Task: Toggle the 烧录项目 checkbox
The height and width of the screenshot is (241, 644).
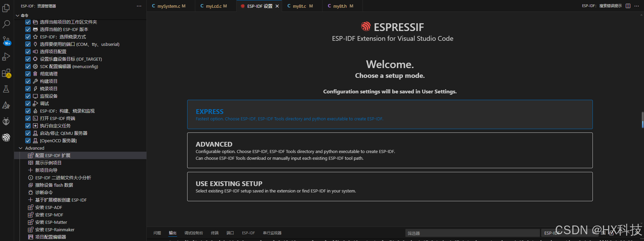Action: pos(28,89)
